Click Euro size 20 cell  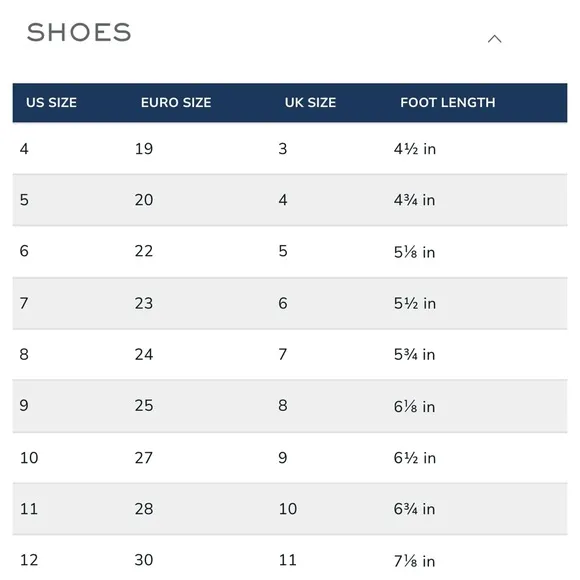click(144, 200)
